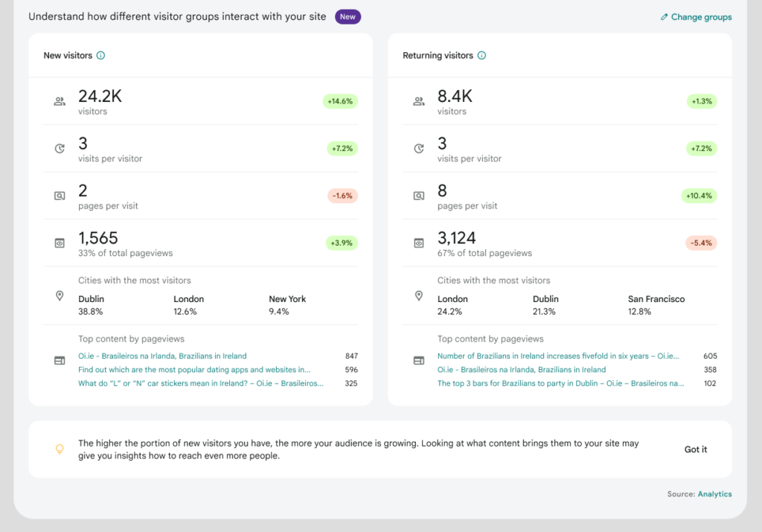Click the New badge in the header

[x=348, y=16]
